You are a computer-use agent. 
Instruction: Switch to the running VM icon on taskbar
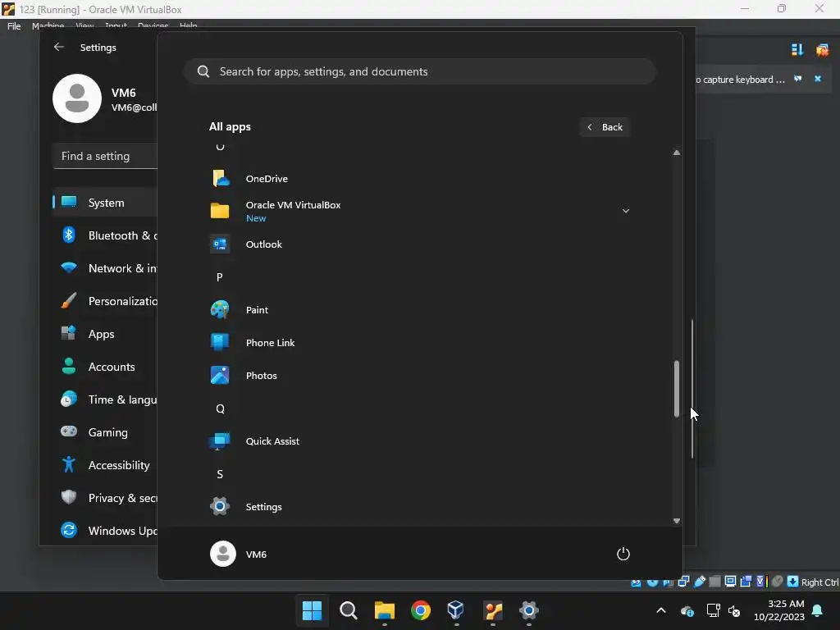click(493, 610)
